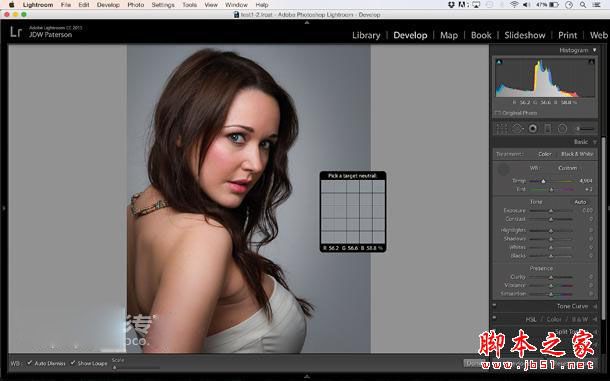Select the Crop Overlay tool icon
Viewport: 610px width, 381px height.
[502, 128]
